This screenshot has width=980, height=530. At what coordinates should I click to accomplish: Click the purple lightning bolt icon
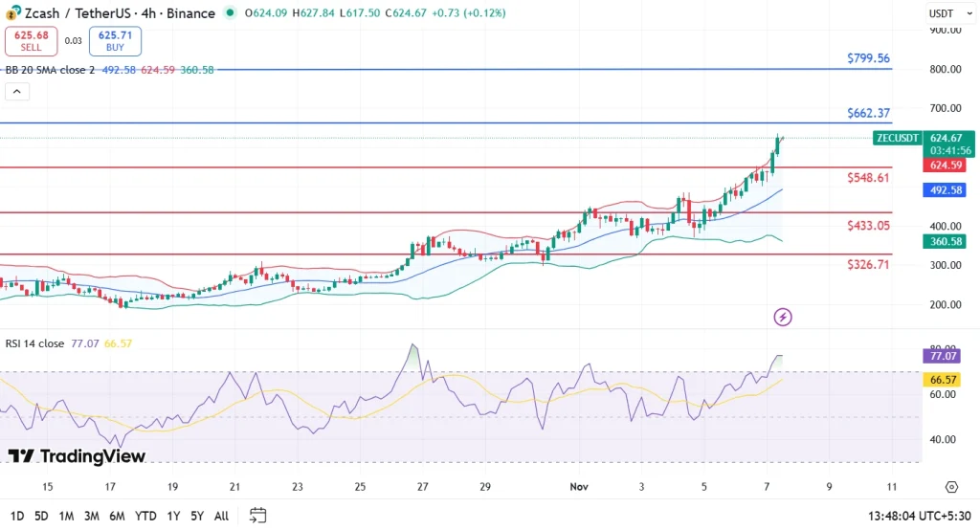coord(783,317)
